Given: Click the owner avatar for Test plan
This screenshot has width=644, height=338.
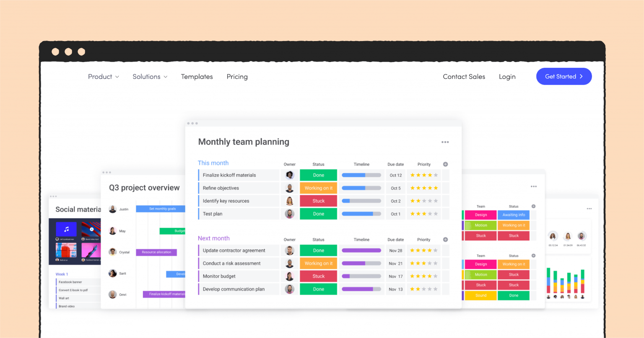Looking at the screenshot, I should pyautogui.click(x=289, y=214).
